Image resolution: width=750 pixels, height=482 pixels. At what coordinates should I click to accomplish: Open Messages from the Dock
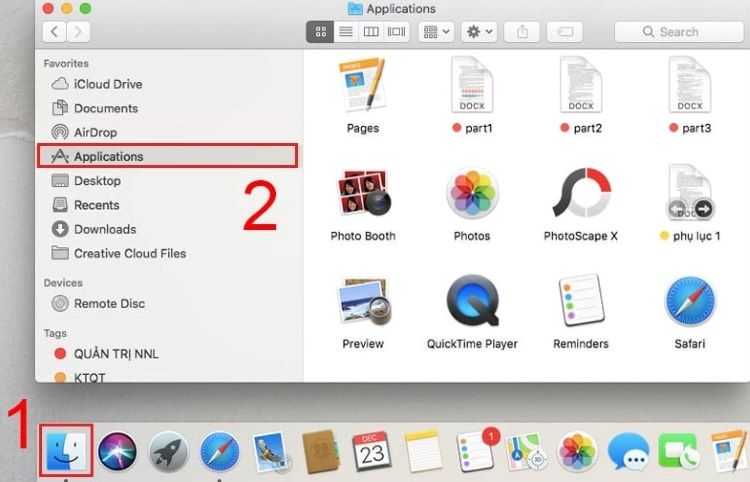pos(629,452)
